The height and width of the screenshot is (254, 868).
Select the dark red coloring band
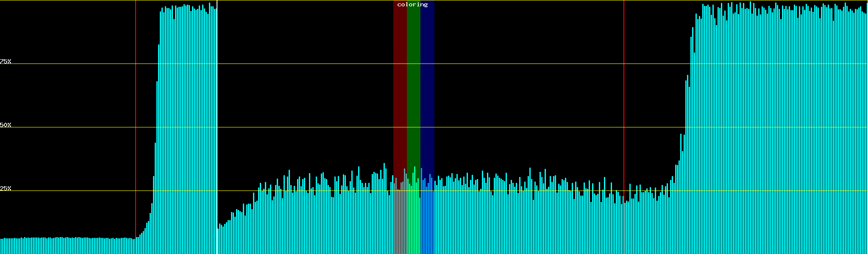[x=400, y=85]
